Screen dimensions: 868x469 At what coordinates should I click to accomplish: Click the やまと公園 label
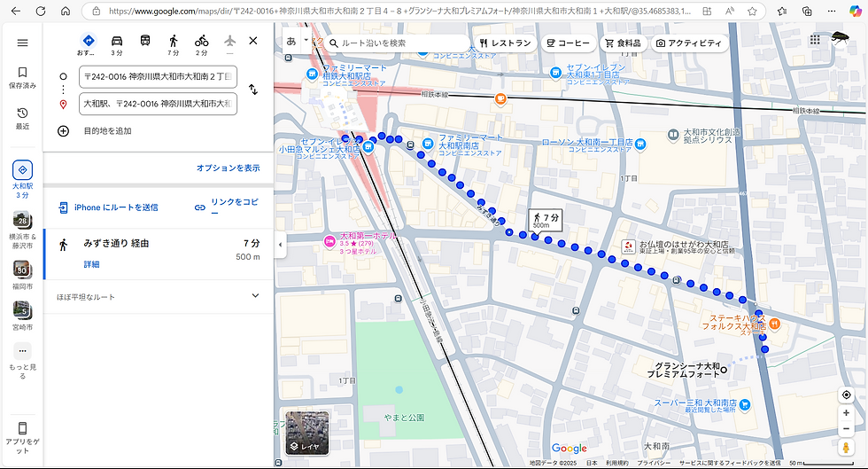click(404, 418)
